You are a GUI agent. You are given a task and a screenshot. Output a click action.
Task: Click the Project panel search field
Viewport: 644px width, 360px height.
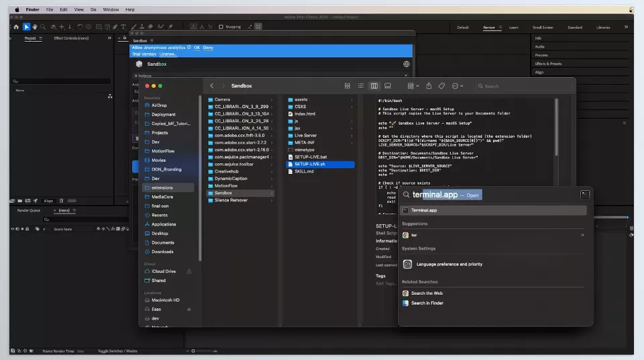[x=62, y=81]
